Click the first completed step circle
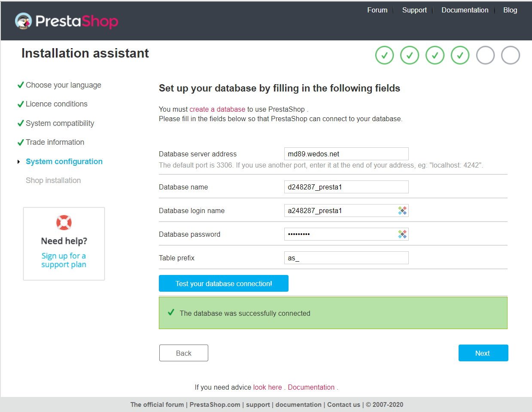 click(x=384, y=55)
